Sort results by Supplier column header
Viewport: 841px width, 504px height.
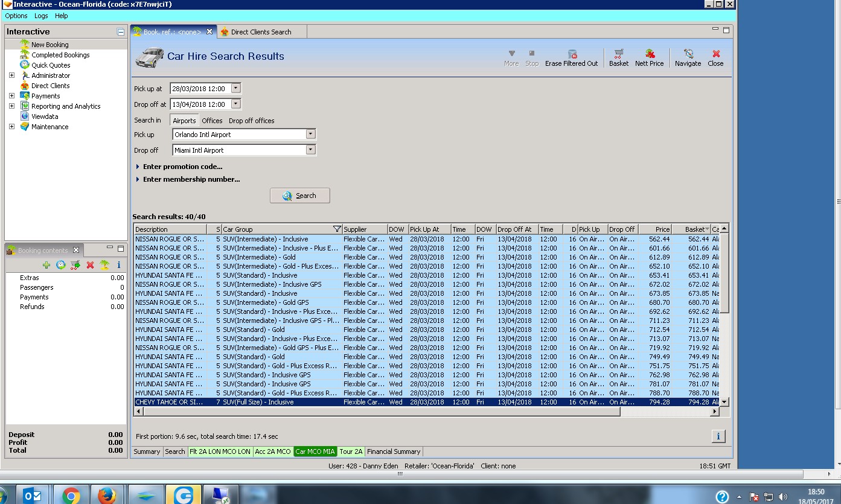(365, 229)
